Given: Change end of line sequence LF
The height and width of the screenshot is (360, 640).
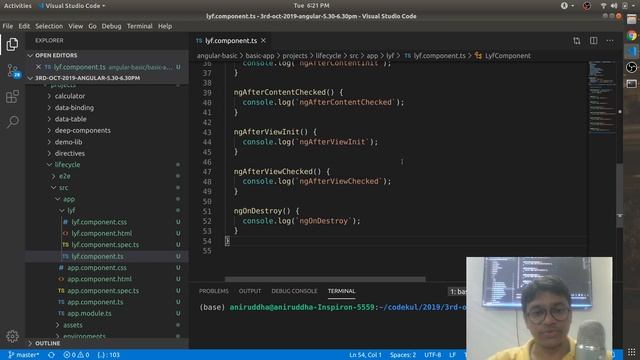Looking at the screenshot, I should pos(452,355).
